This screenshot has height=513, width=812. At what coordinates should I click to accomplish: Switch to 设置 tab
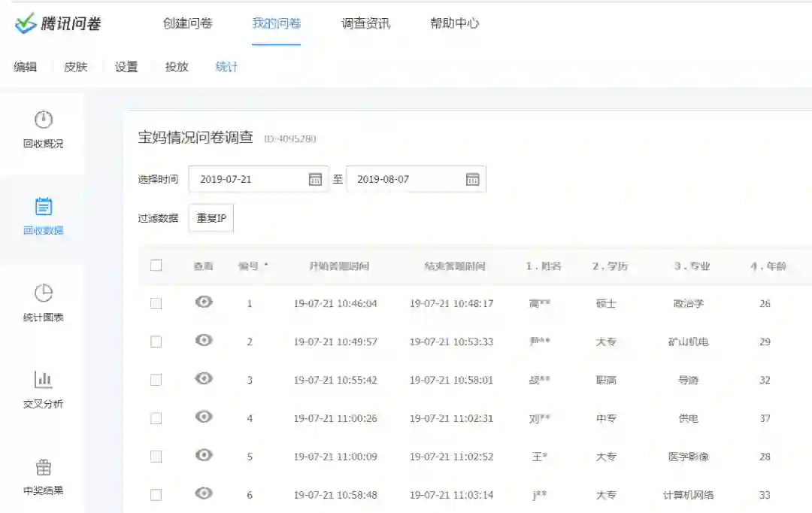coord(126,67)
